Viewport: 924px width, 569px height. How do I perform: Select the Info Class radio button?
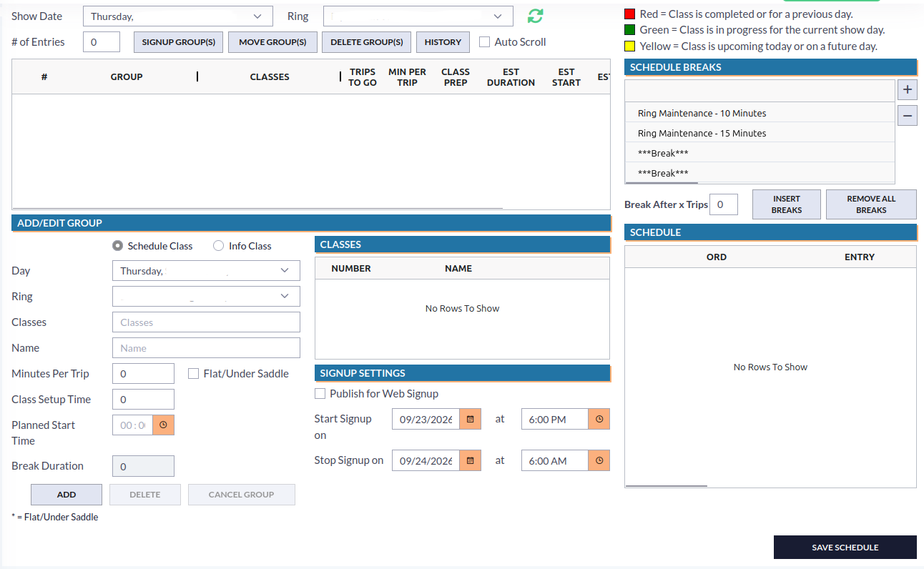coord(218,246)
